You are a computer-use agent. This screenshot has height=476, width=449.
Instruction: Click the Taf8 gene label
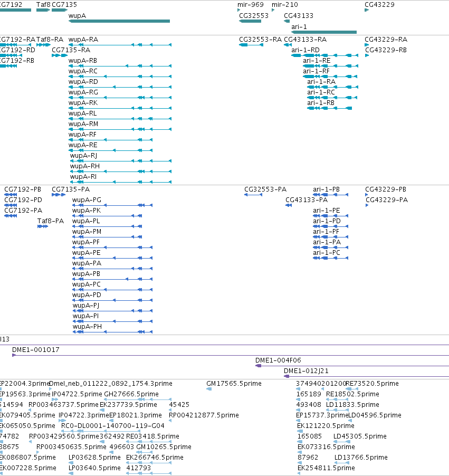coord(43,5)
